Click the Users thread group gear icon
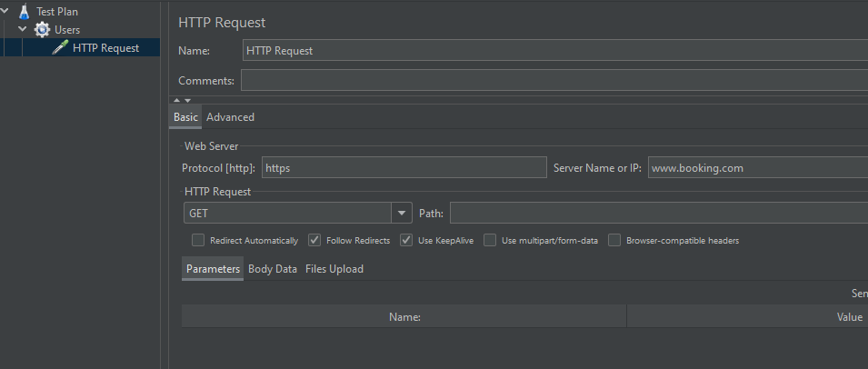This screenshot has width=868, height=369. click(42, 30)
